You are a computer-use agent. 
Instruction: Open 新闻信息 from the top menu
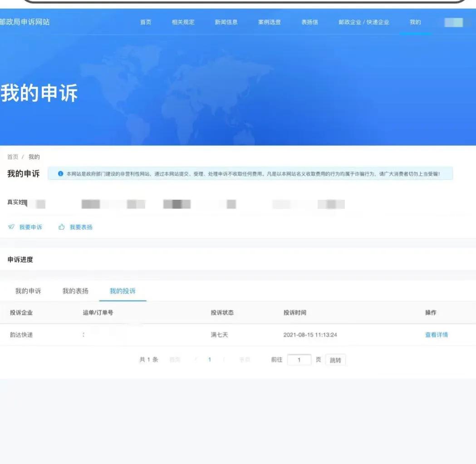[x=226, y=21]
